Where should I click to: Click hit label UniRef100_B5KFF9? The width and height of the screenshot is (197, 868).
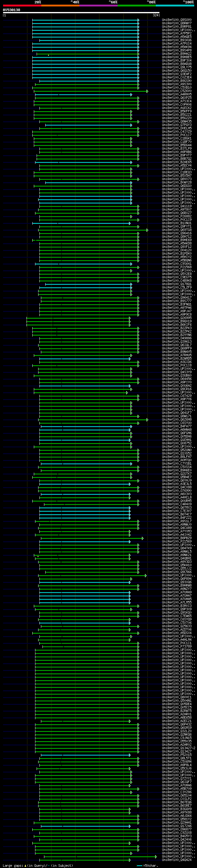(x=177, y=111)
